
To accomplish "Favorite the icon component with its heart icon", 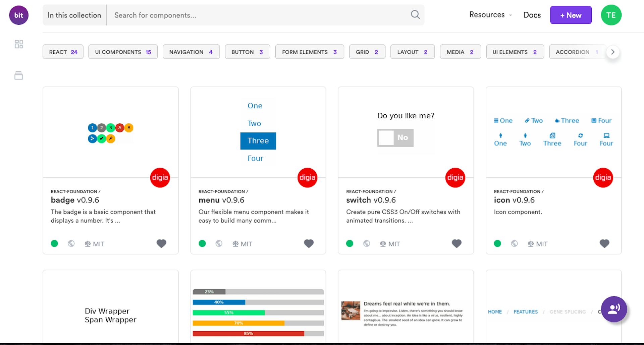I will [x=604, y=243].
